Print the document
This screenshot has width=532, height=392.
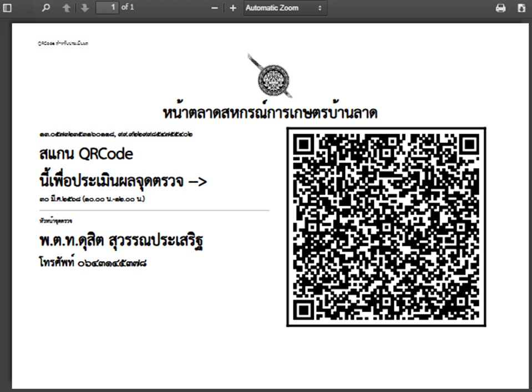click(500, 8)
